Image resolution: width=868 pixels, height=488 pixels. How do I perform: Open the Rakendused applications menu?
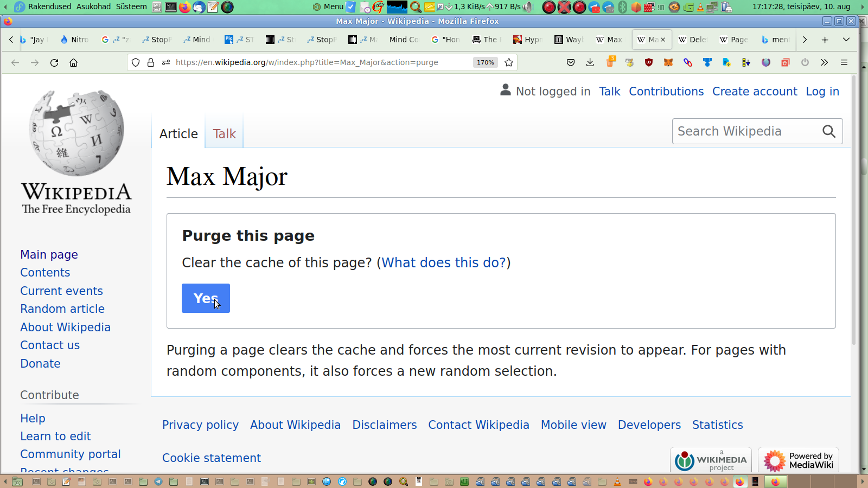pos(49,7)
